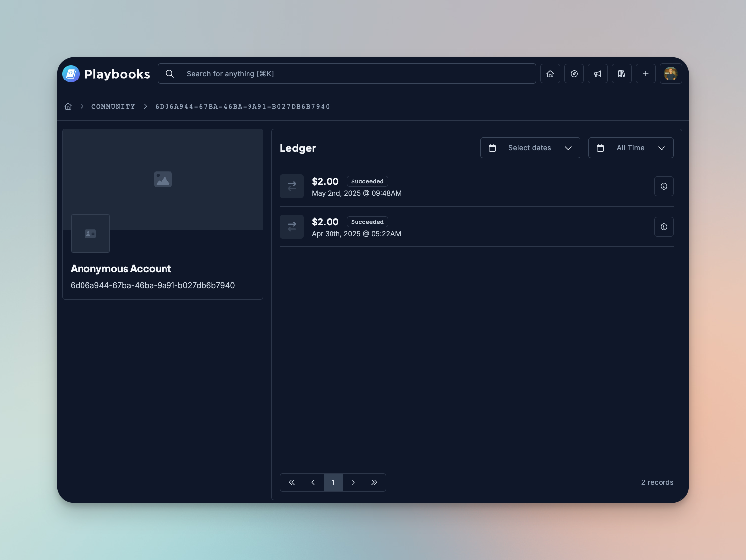Go to previous ledger page

point(313,482)
